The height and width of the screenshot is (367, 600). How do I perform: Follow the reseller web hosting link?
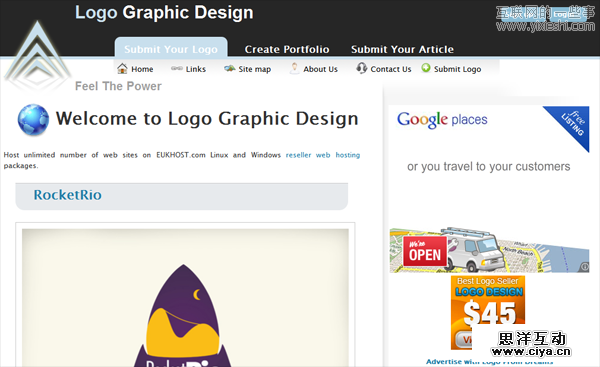323,155
